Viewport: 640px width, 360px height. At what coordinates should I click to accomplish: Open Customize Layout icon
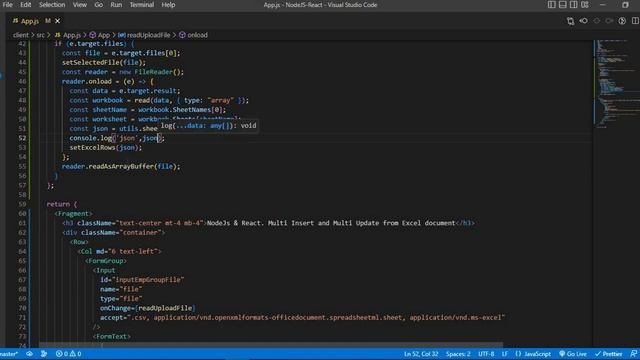[585, 5]
